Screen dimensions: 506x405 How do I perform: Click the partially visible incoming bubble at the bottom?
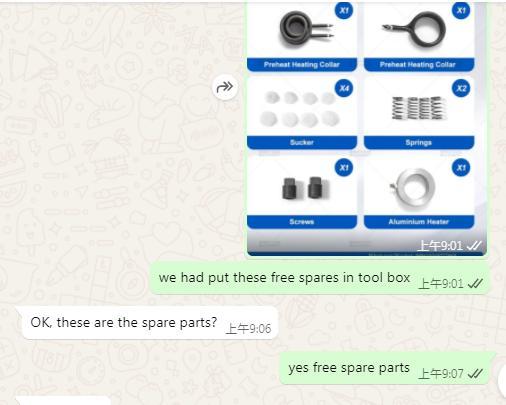pos(65,401)
